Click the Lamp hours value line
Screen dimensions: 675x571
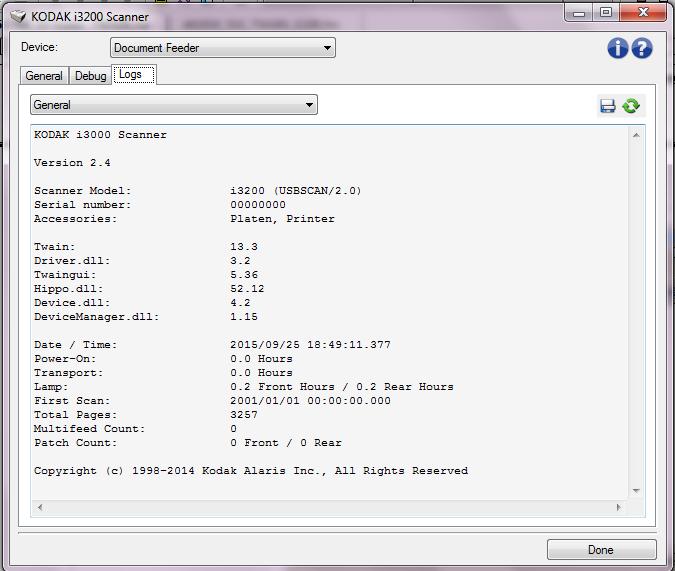pyautogui.click(x=342, y=387)
